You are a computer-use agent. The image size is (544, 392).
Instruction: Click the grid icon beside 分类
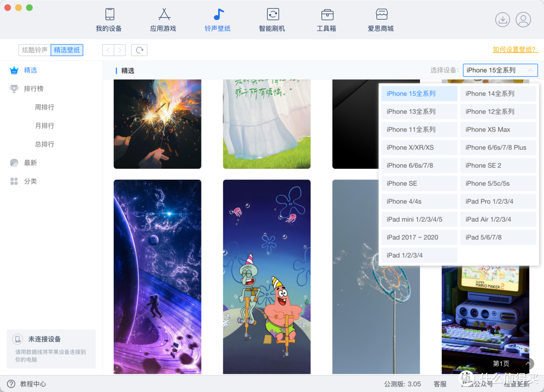pos(14,181)
